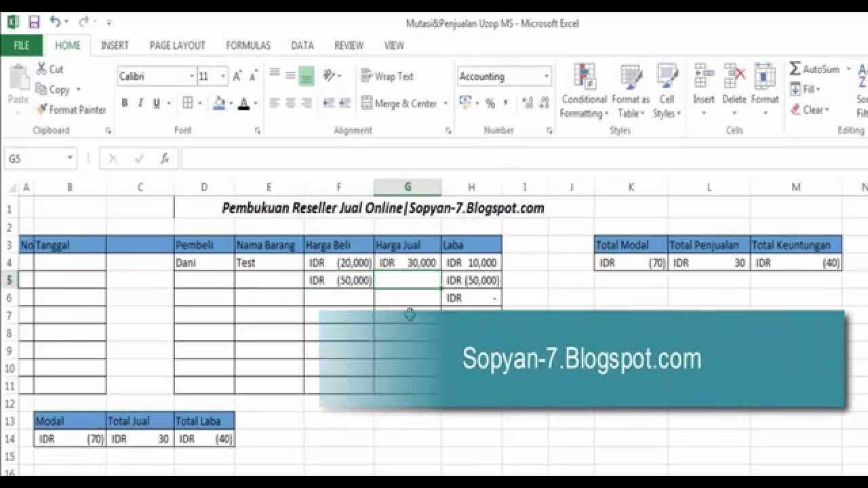Switch to the REVIEW tab
868x488 pixels.
(349, 45)
